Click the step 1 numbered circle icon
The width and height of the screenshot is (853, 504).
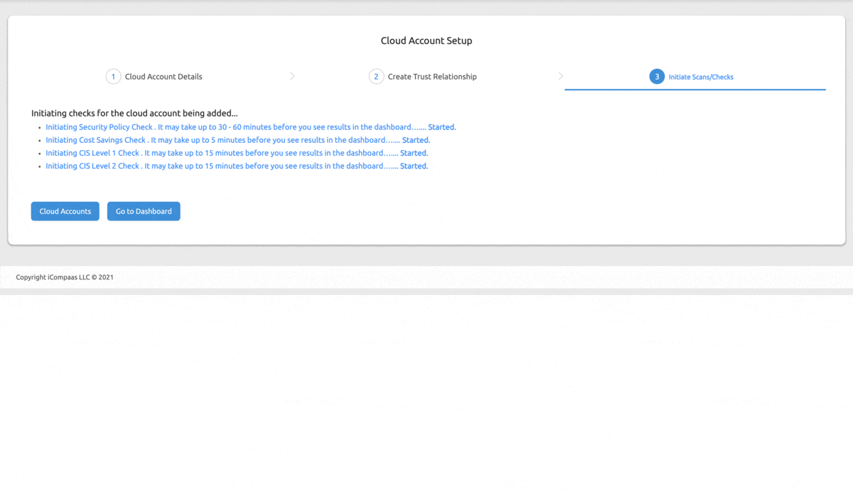(x=113, y=76)
